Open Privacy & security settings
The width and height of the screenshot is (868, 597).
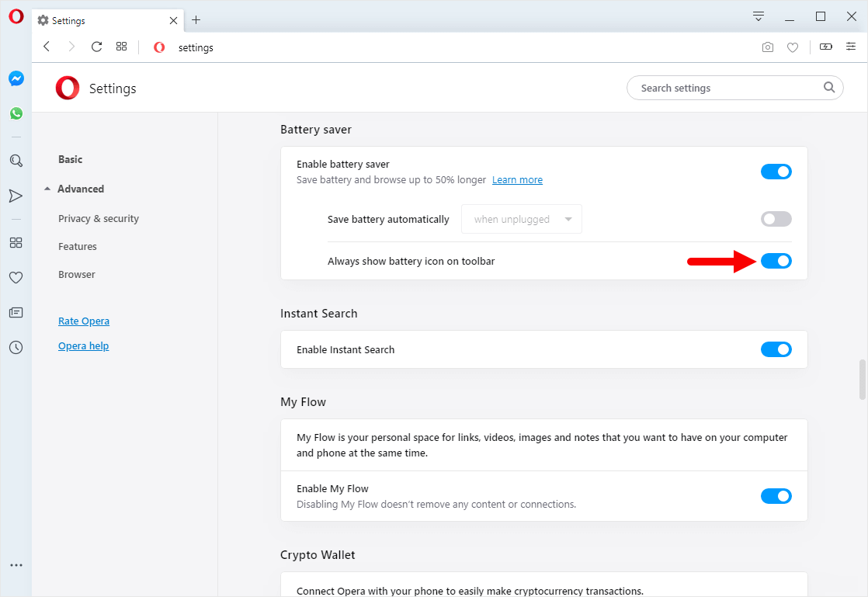point(99,219)
